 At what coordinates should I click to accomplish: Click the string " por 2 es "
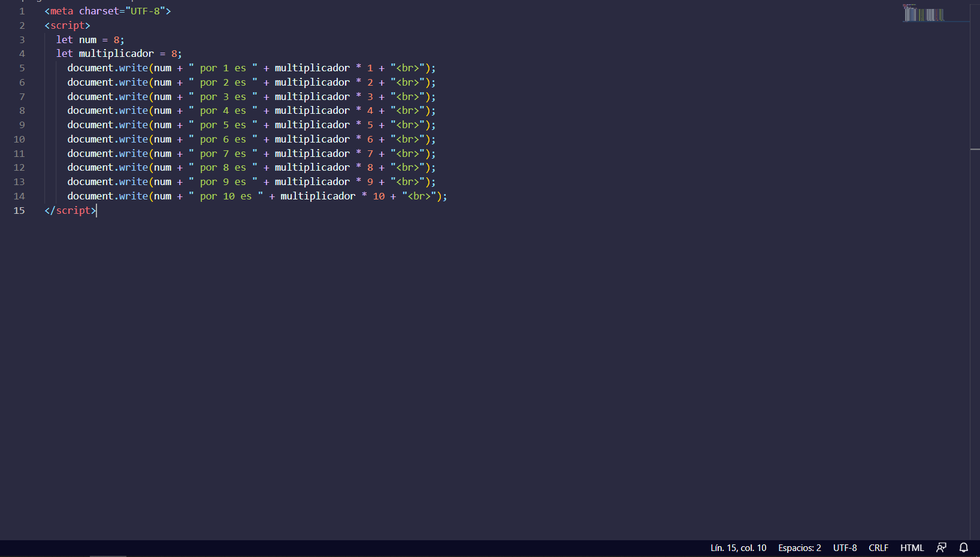click(x=223, y=82)
